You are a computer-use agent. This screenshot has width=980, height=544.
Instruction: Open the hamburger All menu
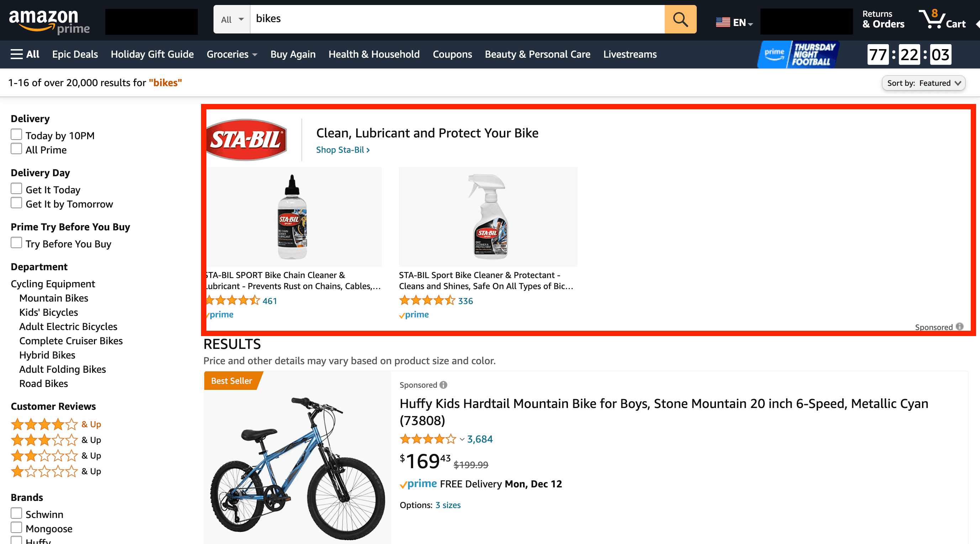coord(24,54)
